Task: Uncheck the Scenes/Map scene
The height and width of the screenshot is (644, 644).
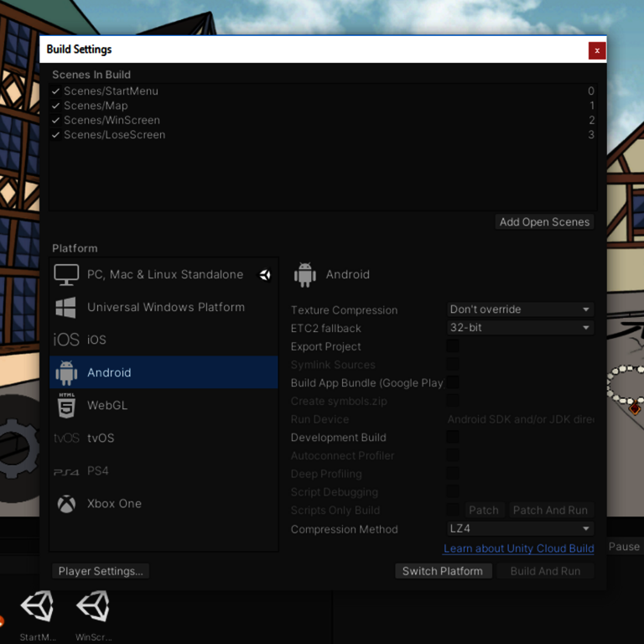Action: [56, 106]
